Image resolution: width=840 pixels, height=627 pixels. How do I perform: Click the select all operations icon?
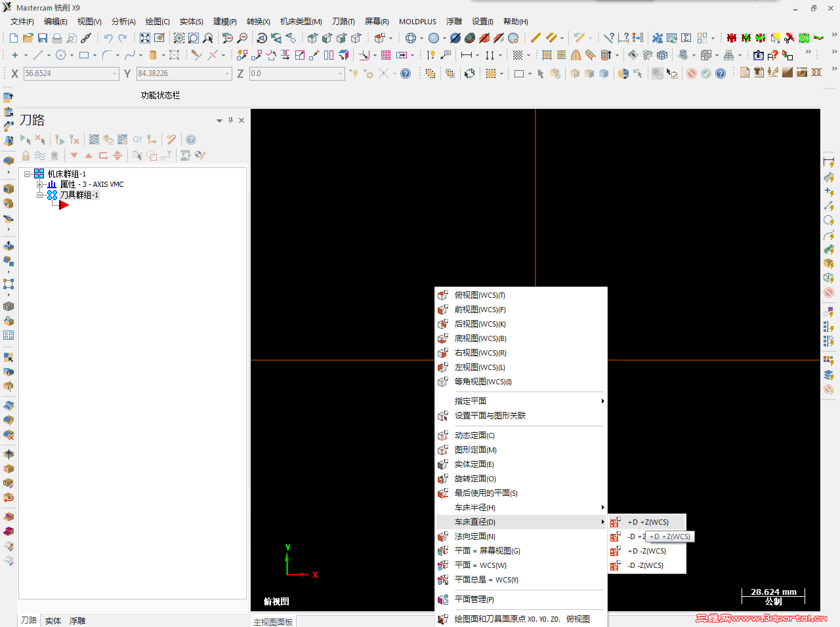click(26, 140)
